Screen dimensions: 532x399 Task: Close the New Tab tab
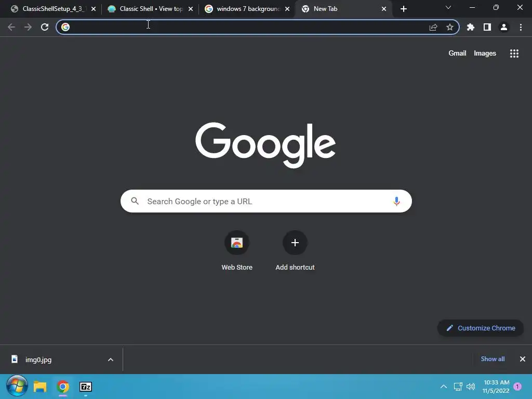click(x=384, y=9)
